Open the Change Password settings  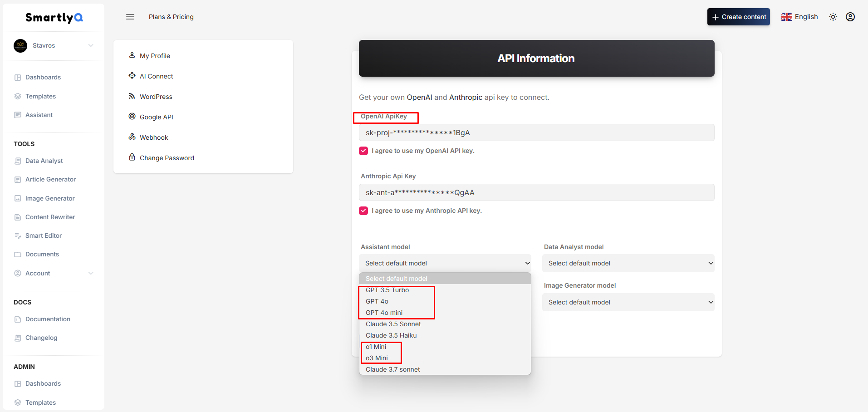click(x=167, y=158)
